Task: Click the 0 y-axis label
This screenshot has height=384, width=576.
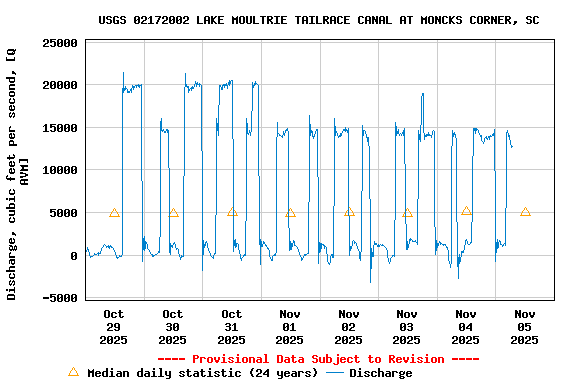Action: 74,256
